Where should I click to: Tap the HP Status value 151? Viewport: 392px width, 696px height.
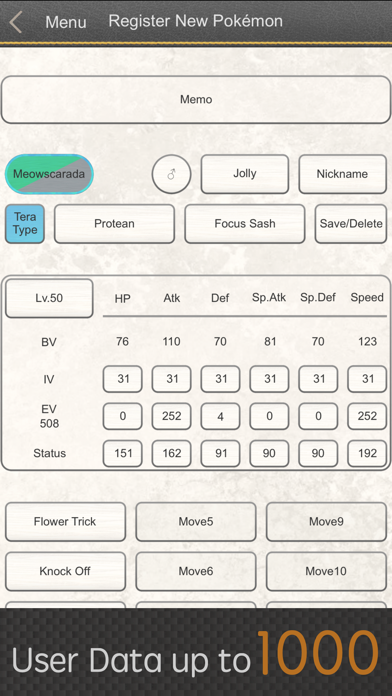click(x=123, y=454)
